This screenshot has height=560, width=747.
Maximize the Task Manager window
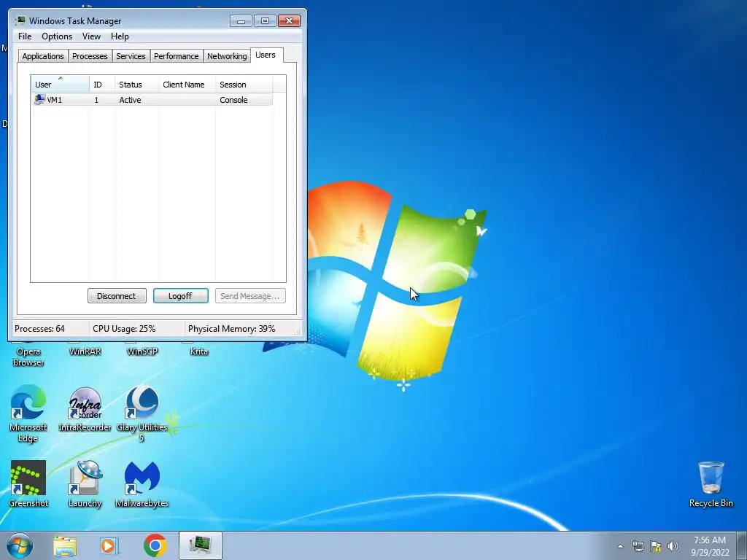(265, 20)
